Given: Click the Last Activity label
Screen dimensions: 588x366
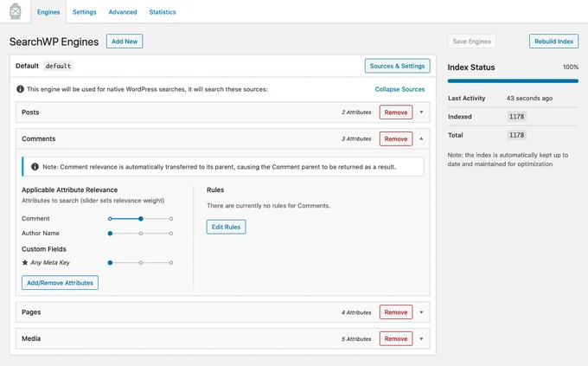Looking at the screenshot, I should (x=466, y=99).
